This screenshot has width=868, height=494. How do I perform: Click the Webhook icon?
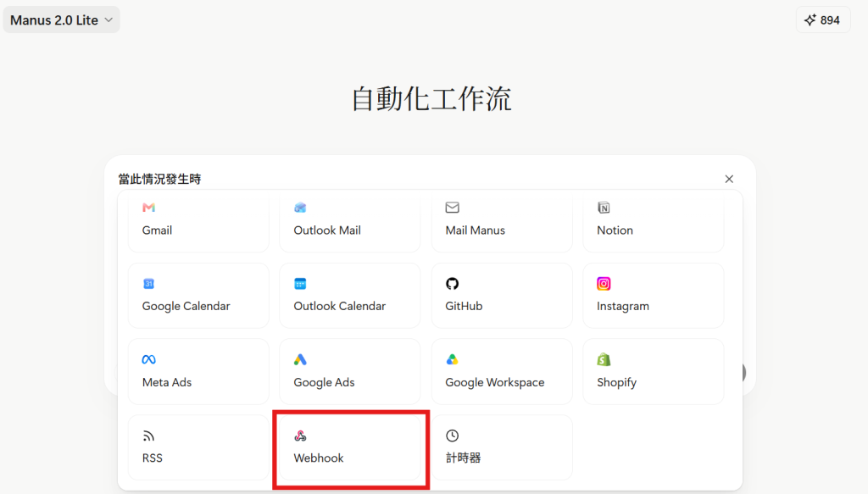click(x=300, y=436)
